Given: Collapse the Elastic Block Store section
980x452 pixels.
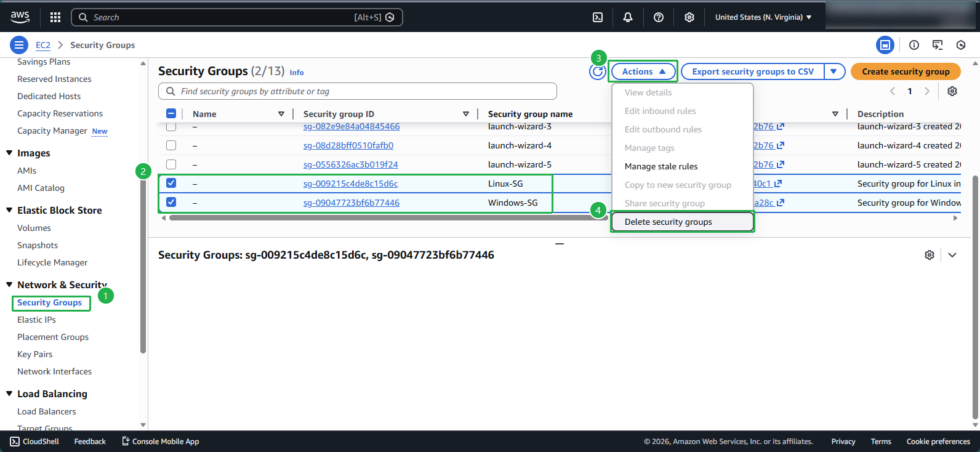Looking at the screenshot, I should [9, 210].
